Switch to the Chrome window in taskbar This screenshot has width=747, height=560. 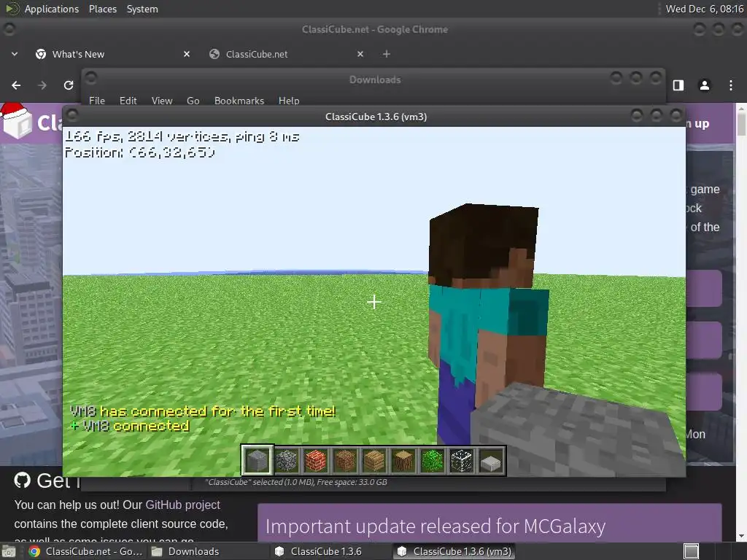click(x=85, y=551)
